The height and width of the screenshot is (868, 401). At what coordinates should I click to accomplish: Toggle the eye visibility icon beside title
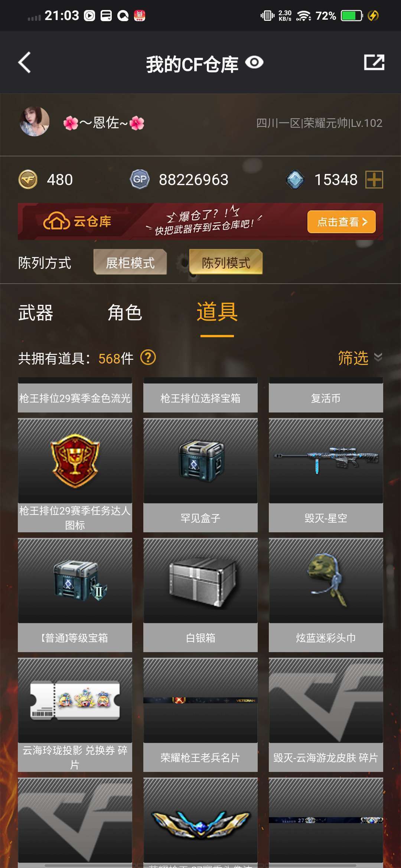tap(254, 62)
